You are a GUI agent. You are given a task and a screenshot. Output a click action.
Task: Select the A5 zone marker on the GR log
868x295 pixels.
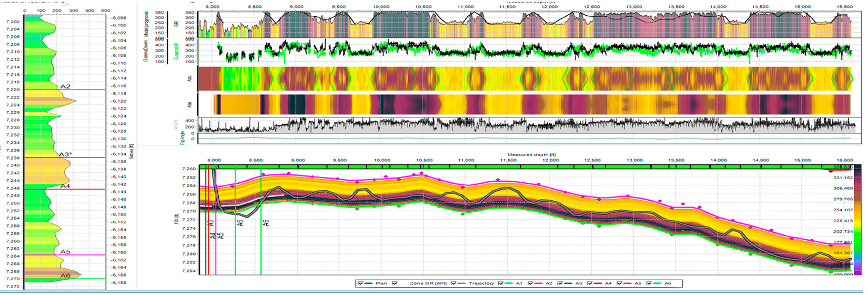[65, 252]
